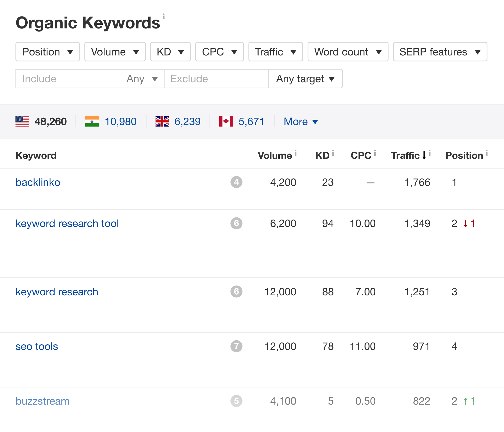Open the Volume filter dropdown

[x=115, y=52]
